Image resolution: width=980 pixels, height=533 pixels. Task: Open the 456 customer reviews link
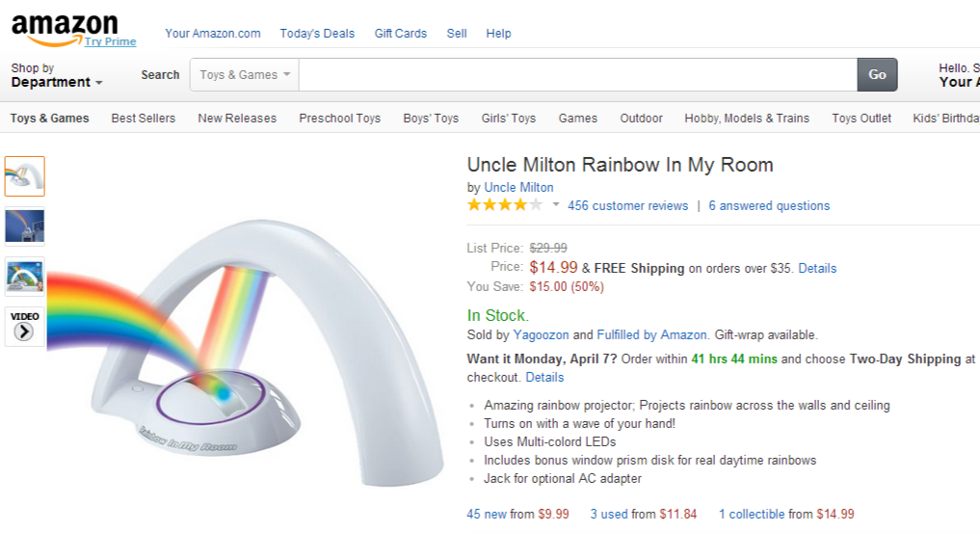(x=627, y=206)
